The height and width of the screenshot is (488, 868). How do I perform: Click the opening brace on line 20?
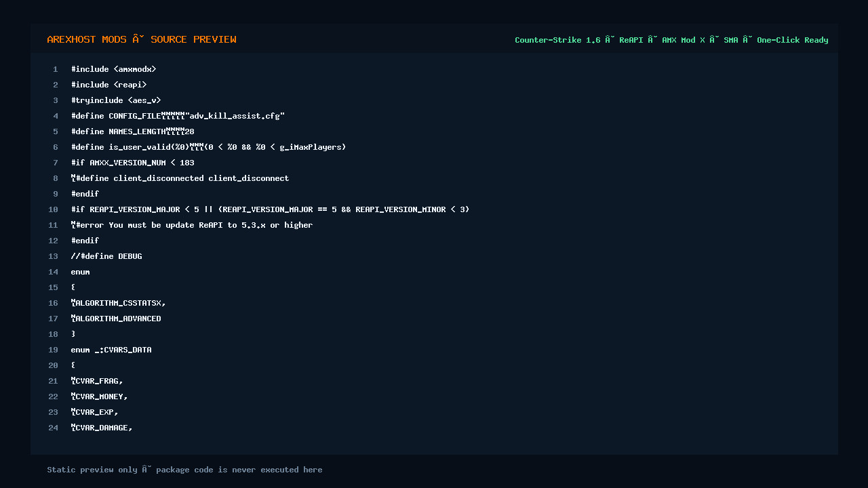[x=73, y=365]
